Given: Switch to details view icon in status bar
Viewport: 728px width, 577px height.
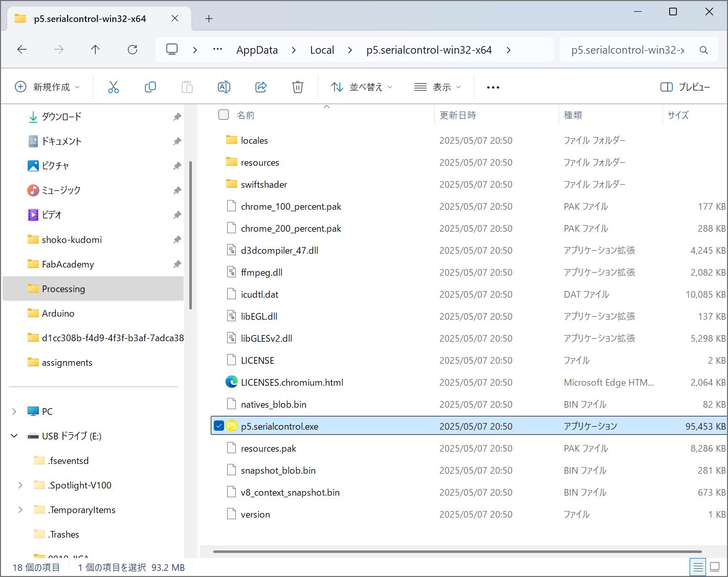Looking at the screenshot, I should (x=698, y=567).
